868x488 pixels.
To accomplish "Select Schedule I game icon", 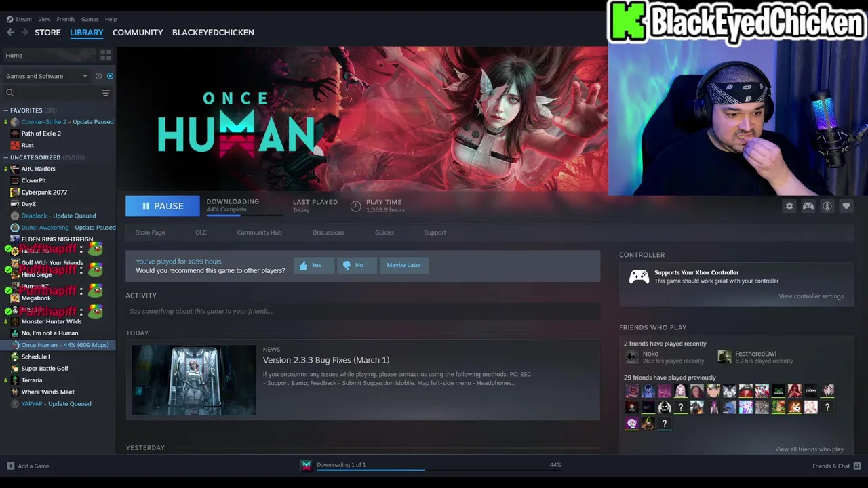I will tap(15, 357).
